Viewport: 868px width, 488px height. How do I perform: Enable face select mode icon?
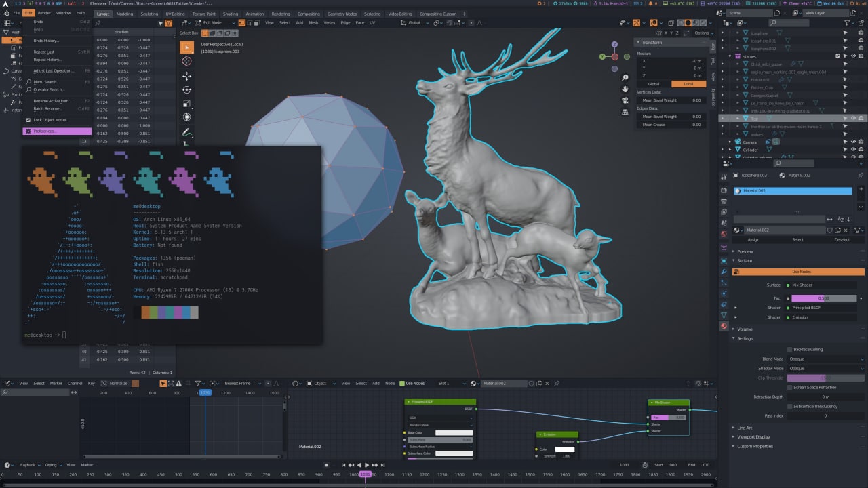click(x=256, y=22)
